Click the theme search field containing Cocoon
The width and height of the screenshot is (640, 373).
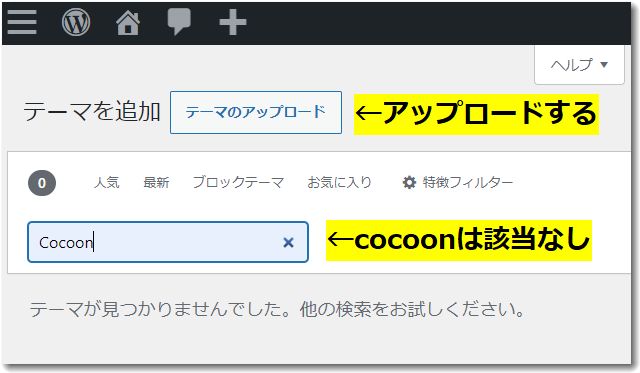click(x=168, y=242)
